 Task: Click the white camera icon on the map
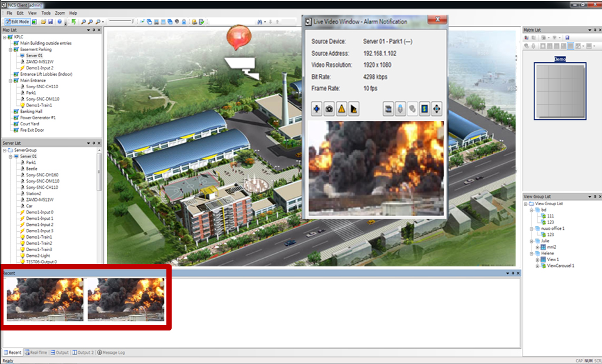point(243,68)
